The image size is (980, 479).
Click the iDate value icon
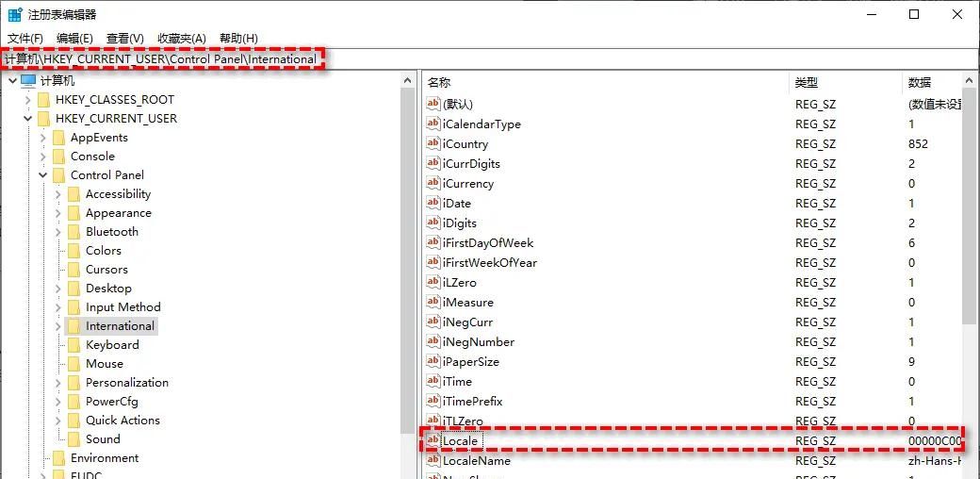[x=433, y=203]
